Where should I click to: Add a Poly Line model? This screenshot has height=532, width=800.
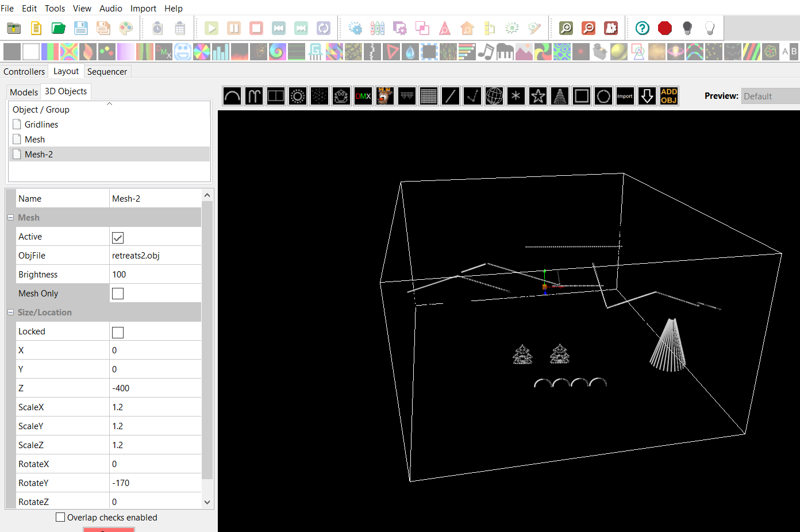tap(472, 96)
